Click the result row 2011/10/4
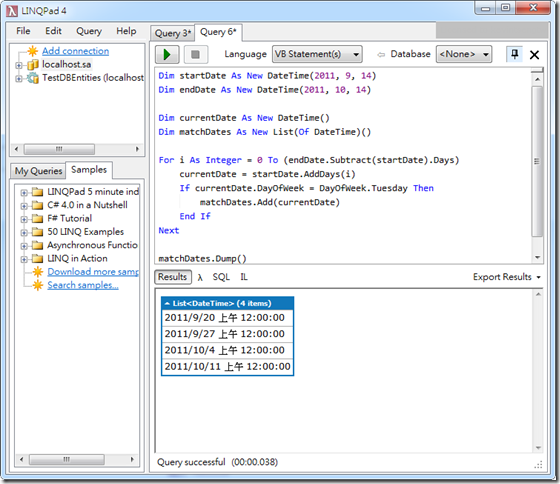This screenshot has width=560, height=484. tap(228, 350)
